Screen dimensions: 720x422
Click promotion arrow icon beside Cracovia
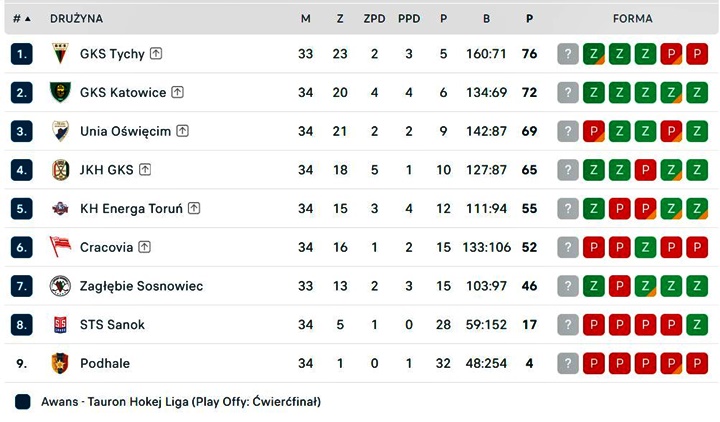[145, 247]
